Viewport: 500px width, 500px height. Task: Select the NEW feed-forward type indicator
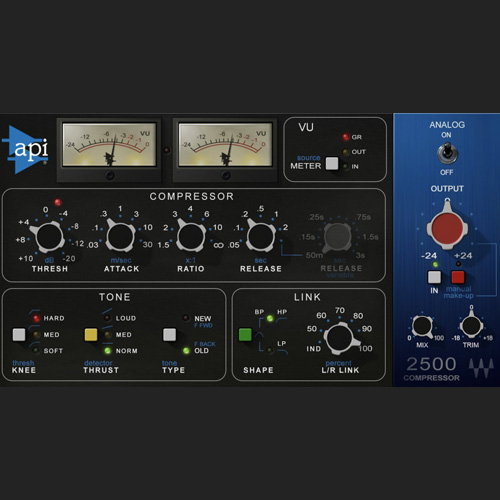coord(186,318)
